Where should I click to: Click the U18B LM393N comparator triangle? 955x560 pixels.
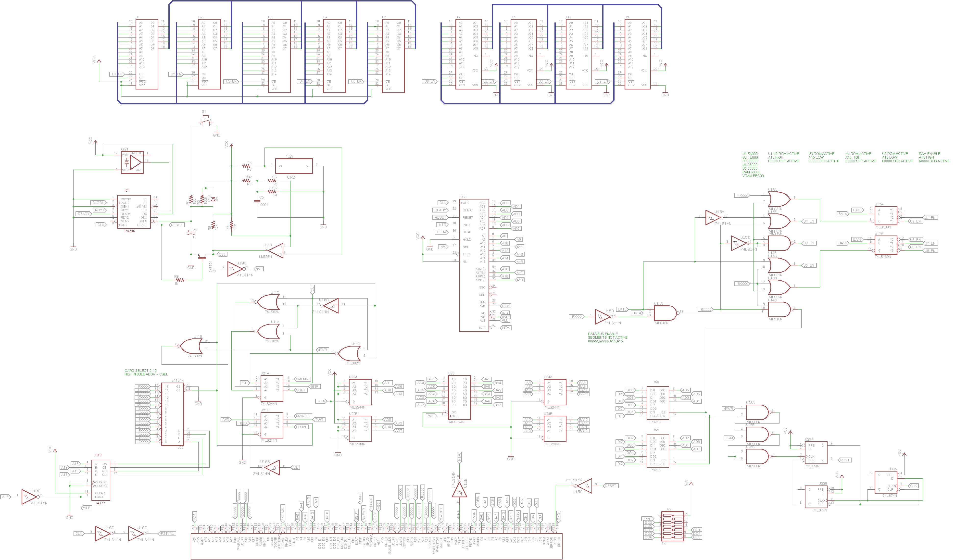click(276, 250)
